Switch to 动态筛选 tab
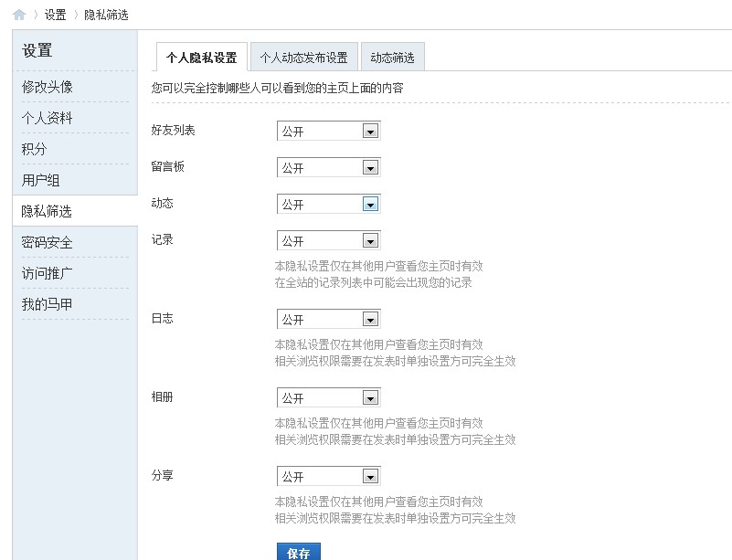732x560 pixels. pyautogui.click(x=392, y=58)
